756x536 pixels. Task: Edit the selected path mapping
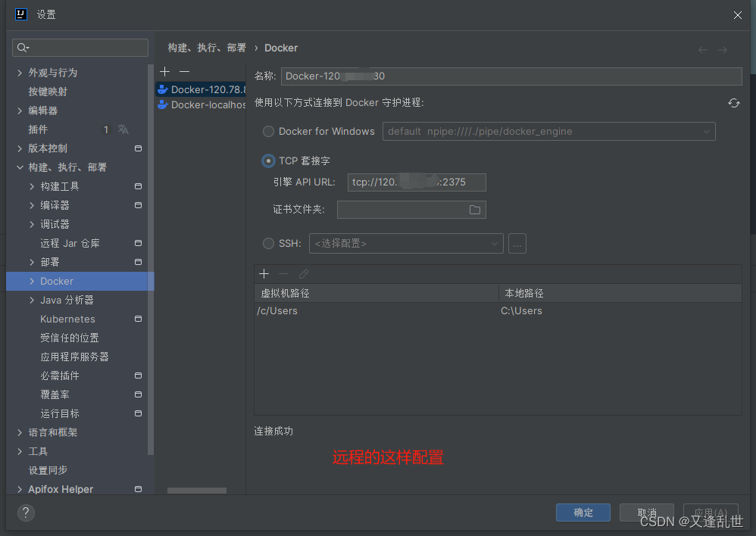[x=303, y=274]
